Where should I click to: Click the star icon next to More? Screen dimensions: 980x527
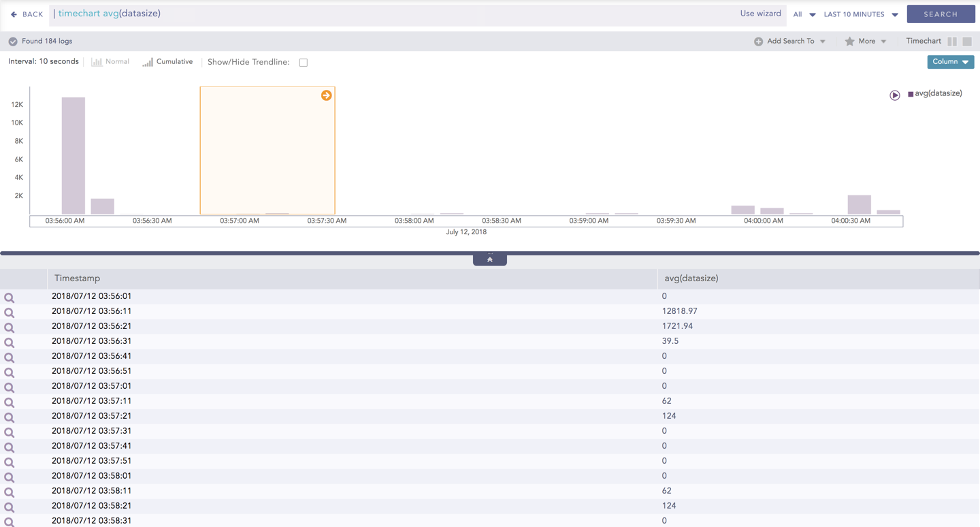[x=849, y=42]
